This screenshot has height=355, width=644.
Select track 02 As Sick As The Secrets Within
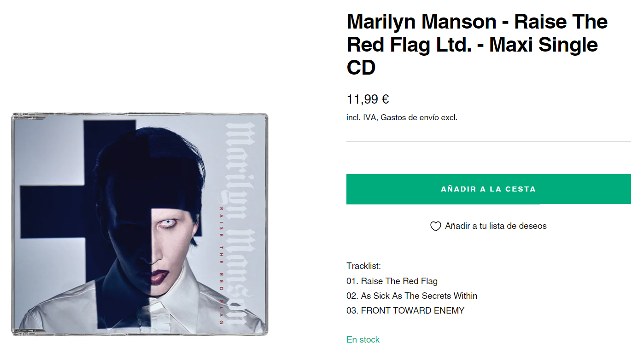pyautogui.click(x=412, y=296)
